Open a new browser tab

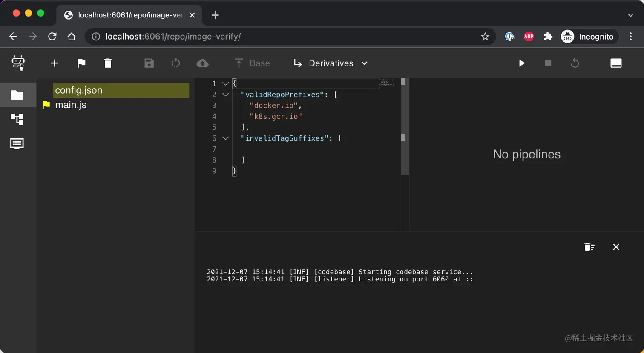pos(215,15)
